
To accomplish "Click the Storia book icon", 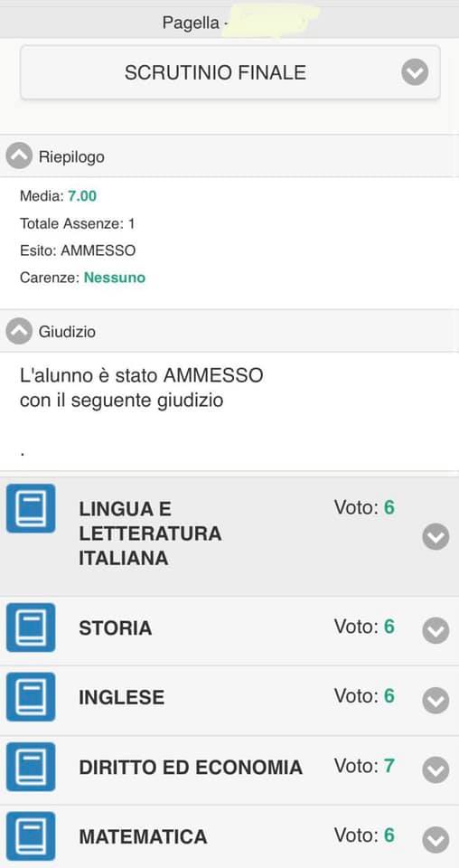I will tap(31, 627).
